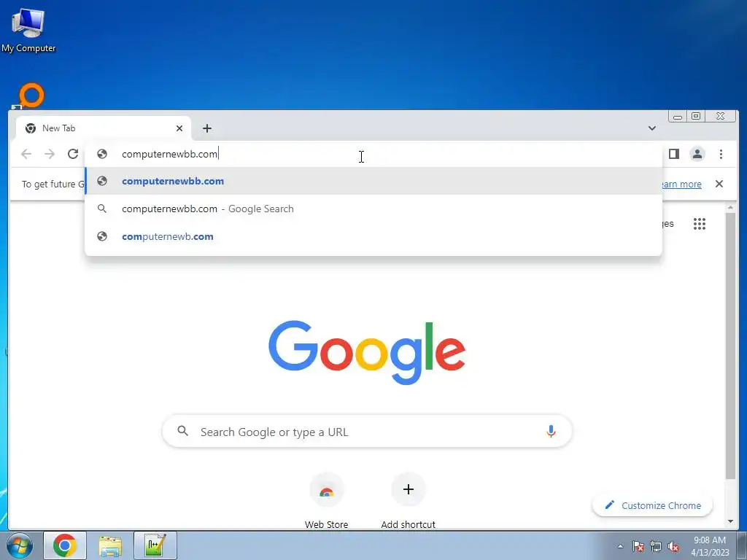
Task: Choose the computernewbb.com Google Search suggestion
Action: (373, 209)
